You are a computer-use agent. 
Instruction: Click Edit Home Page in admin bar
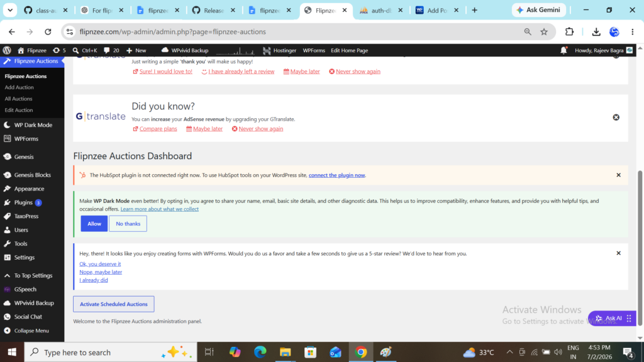tap(350, 50)
